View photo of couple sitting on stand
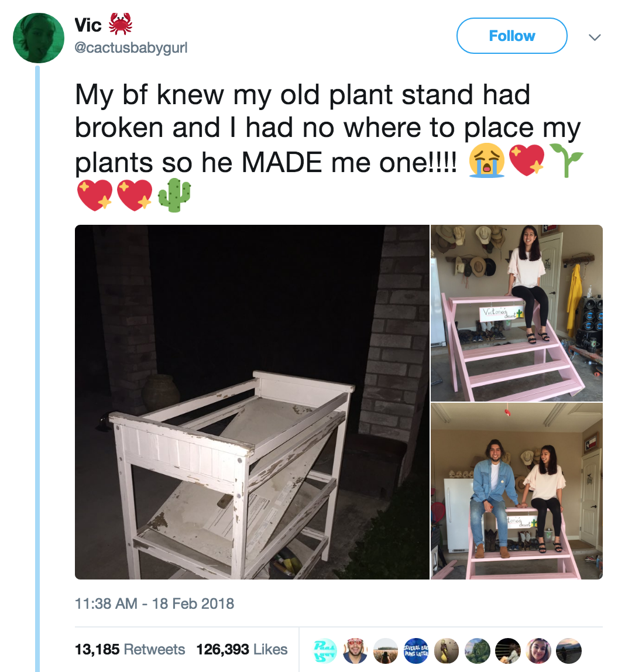Screen dimensions: 618x672 [x=516, y=491]
